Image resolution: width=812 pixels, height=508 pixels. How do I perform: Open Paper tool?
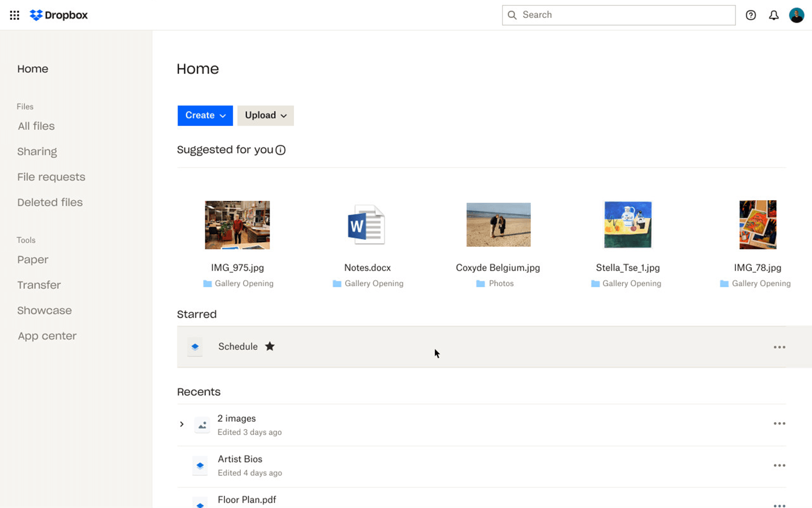pyautogui.click(x=32, y=260)
